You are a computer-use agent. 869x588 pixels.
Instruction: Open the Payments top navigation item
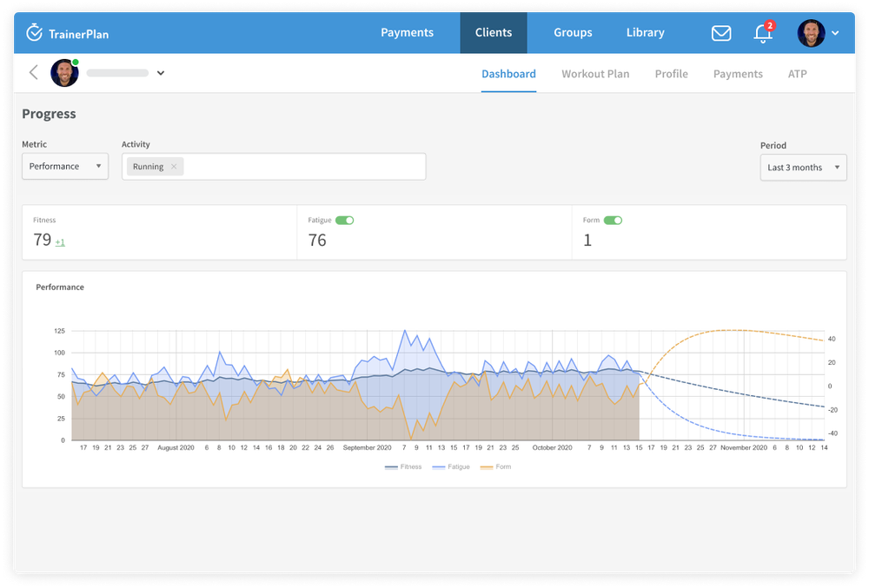[407, 33]
